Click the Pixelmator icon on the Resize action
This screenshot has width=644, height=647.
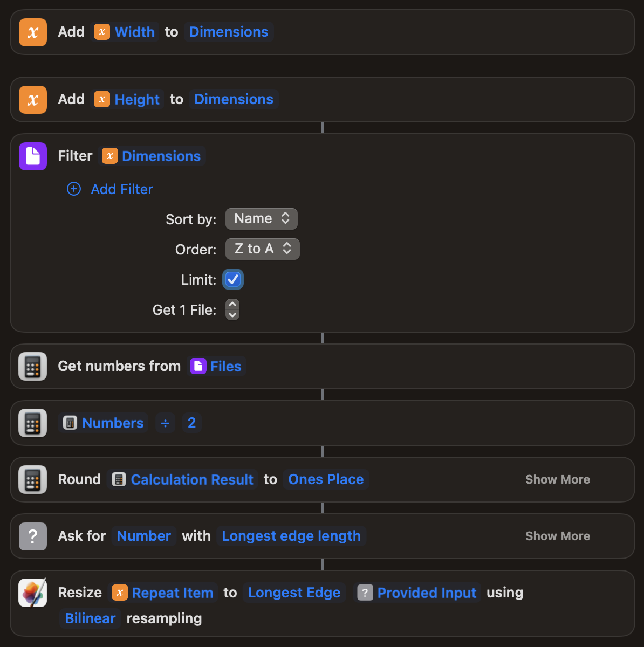(x=33, y=593)
